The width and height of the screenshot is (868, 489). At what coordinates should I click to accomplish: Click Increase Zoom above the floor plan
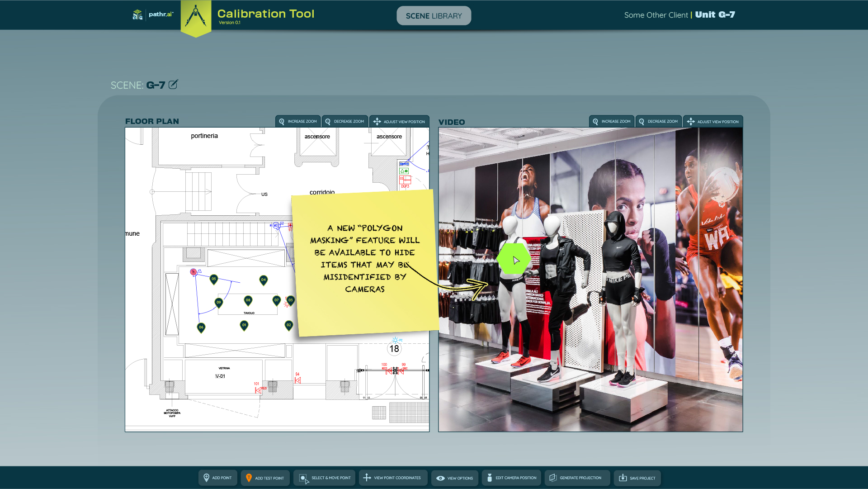[x=298, y=121]
